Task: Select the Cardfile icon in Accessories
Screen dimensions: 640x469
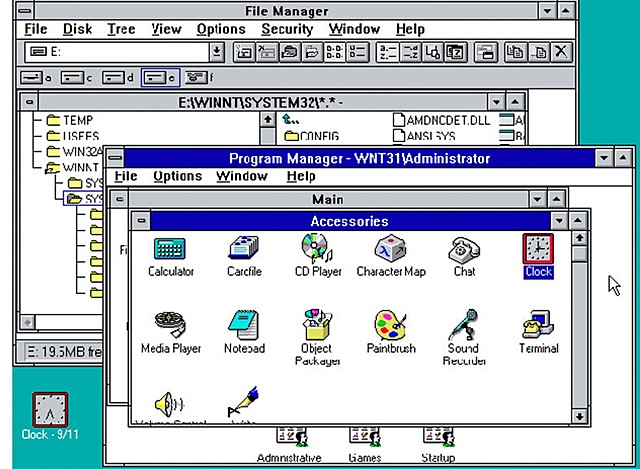Action: point(244,248)
